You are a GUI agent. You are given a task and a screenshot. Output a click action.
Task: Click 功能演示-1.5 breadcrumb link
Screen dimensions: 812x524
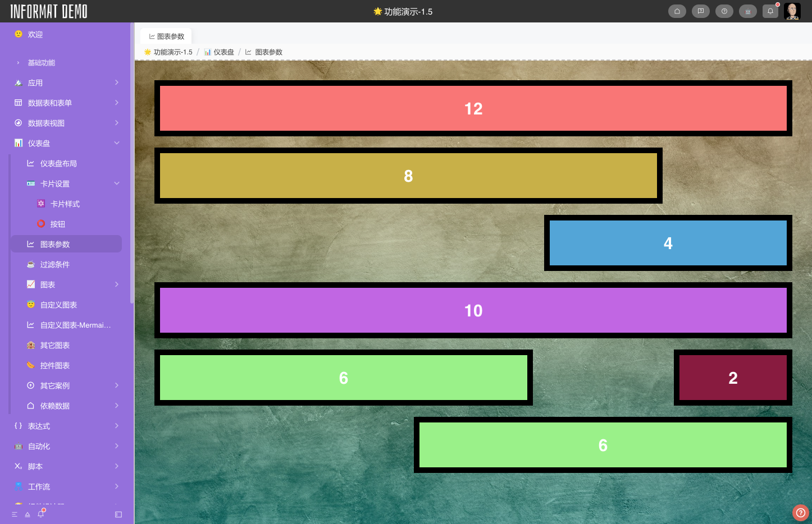click(x=172, y=52)
